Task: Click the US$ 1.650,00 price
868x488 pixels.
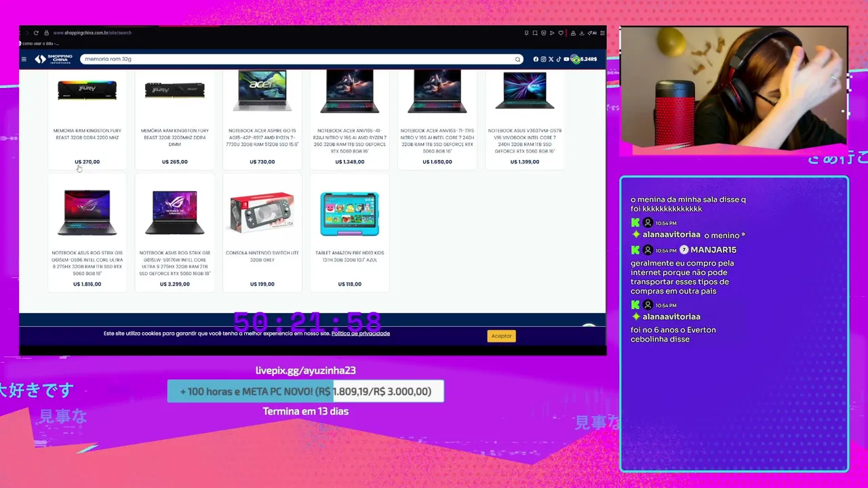Action: pos(437,162)
